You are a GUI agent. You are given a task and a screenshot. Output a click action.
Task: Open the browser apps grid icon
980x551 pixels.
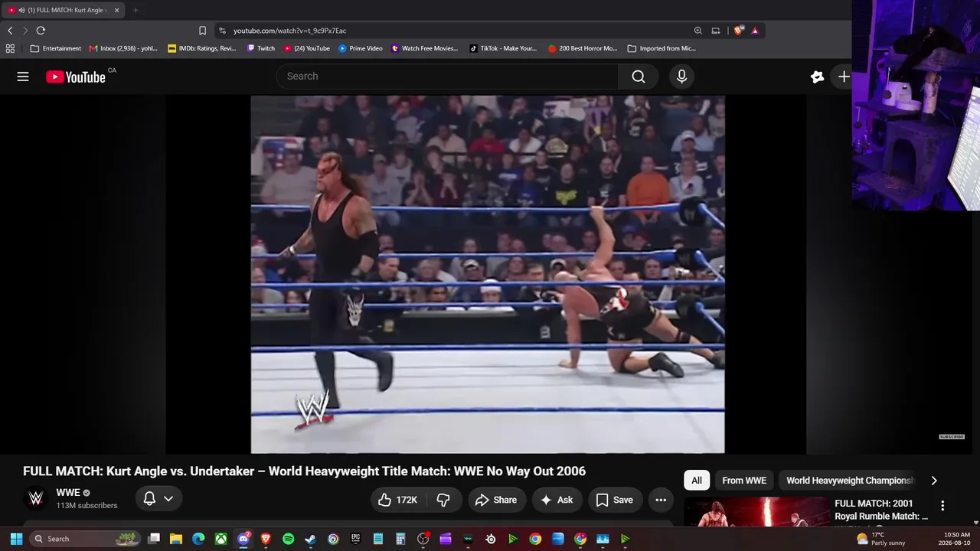pyautogui.click(x=10, y=48)
